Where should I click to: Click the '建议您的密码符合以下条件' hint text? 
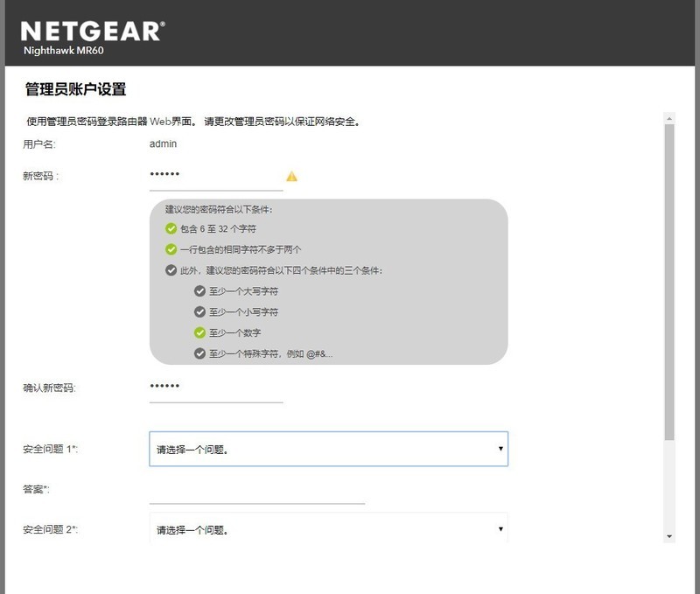pos(219,209)
